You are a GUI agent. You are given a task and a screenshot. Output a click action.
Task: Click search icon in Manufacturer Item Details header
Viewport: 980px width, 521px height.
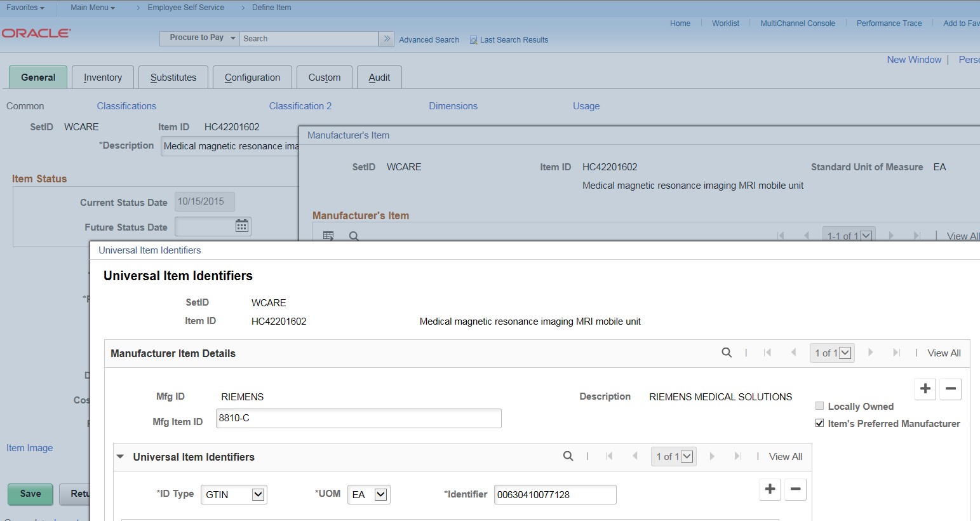pyautogui.click(x=727, y=353)
